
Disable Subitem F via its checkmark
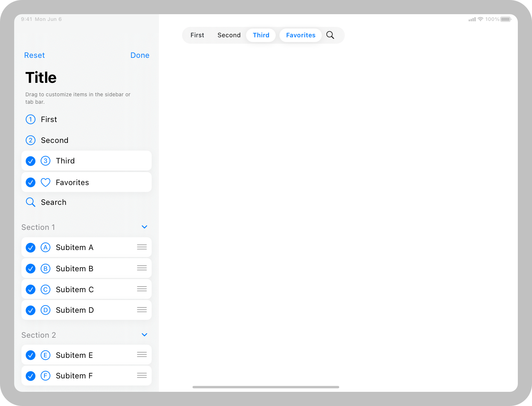click(x=30, y=376)
